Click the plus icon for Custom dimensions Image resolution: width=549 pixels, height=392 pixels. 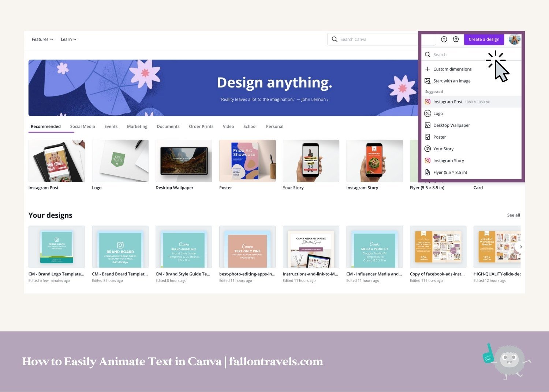[427, 69]
